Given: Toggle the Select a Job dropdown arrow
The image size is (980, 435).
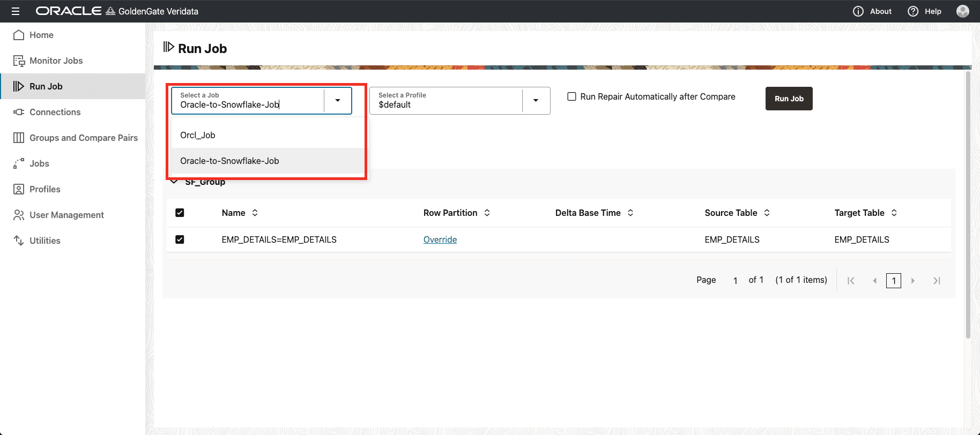Looking at the screenshot, I should pos(338,101).
